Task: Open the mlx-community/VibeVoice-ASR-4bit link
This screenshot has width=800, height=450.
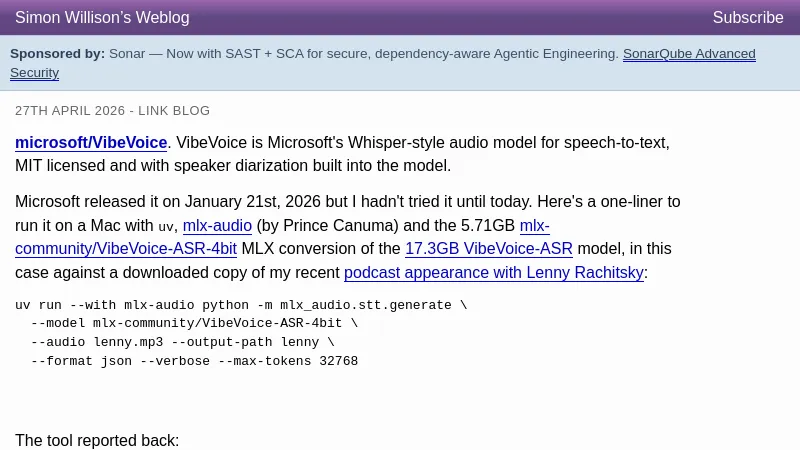Action: click(125, 249)
